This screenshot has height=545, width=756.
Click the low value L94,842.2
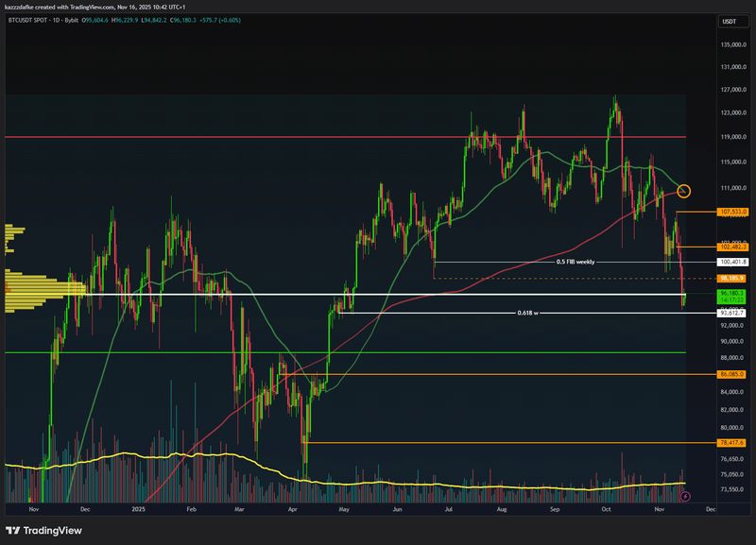[x=154, y=20]
